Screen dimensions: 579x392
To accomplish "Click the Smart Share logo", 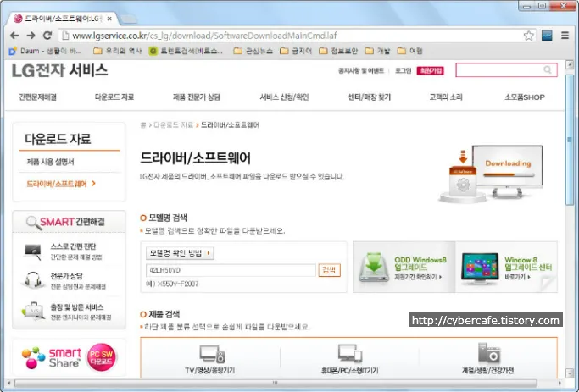I will tap(52, 357).
